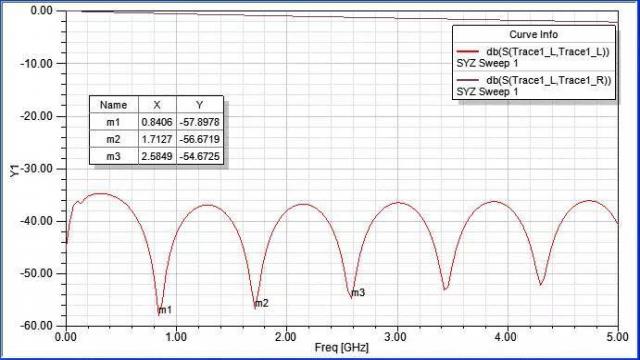Select the db(S(Trace1_L,Trace1_L)) legend entry
Screen dimensions: 640x360
[x=548, y=51]
